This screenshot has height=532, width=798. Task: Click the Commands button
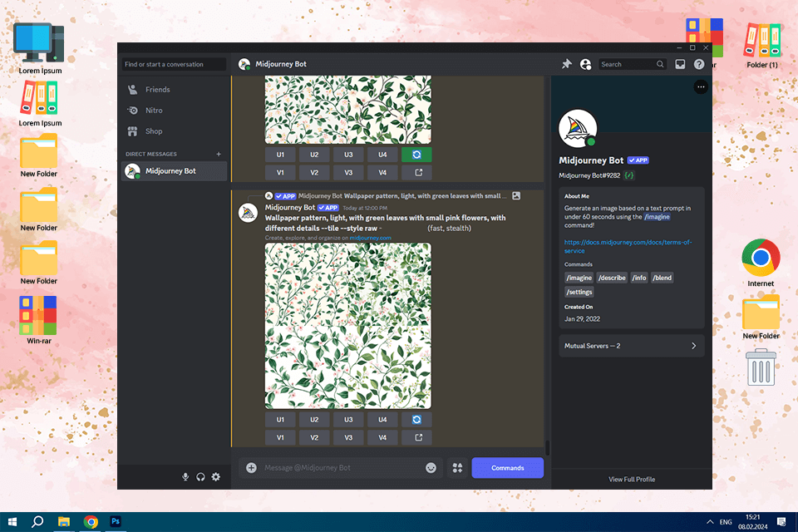507,468
